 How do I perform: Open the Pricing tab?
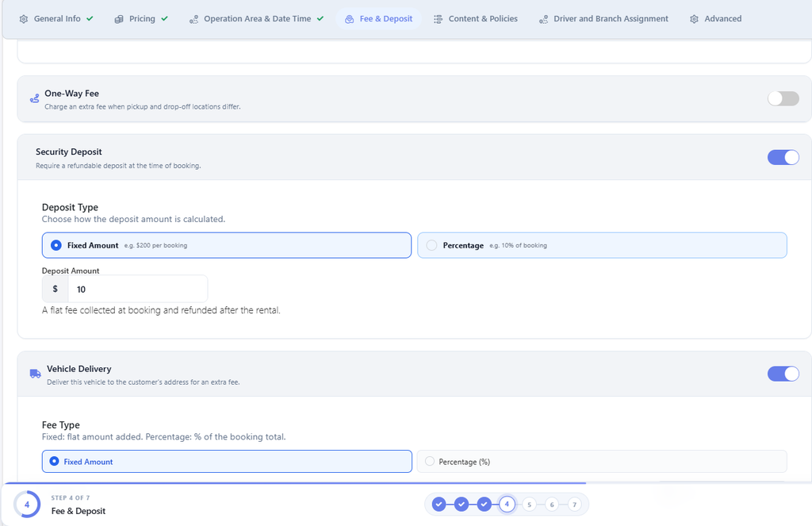tap(141, 19)
